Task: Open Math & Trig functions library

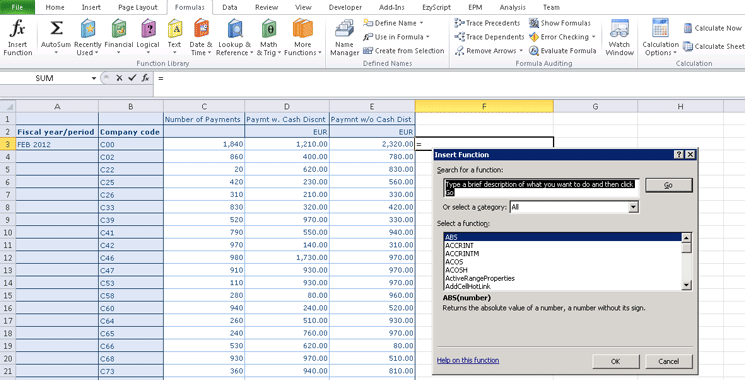Action: 268,38
